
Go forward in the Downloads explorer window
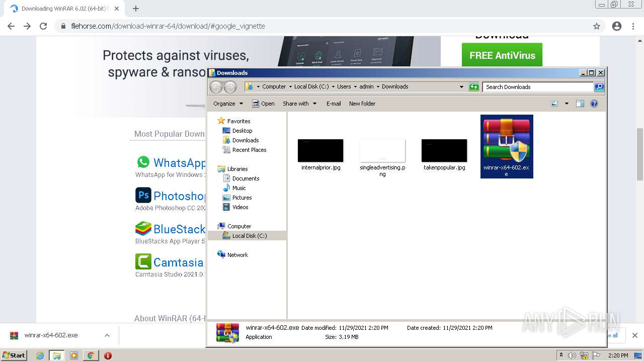pos(230,87)
